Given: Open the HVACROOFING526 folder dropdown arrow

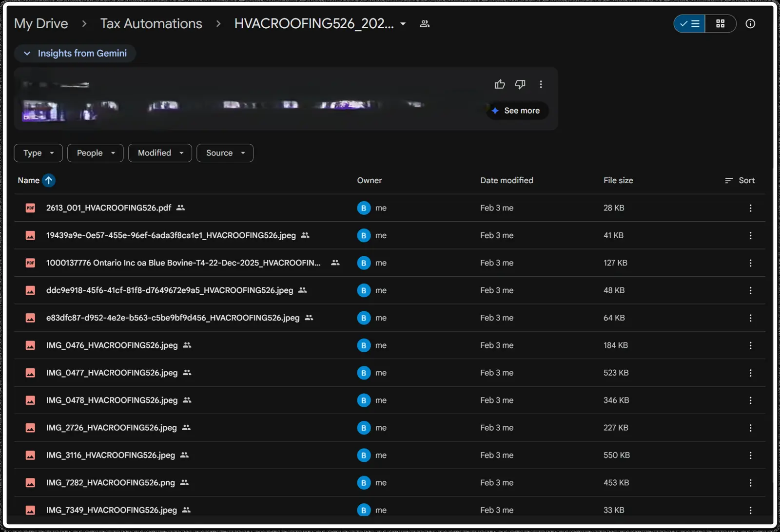Looking at the screenshot, I should (x=403, y=23).
